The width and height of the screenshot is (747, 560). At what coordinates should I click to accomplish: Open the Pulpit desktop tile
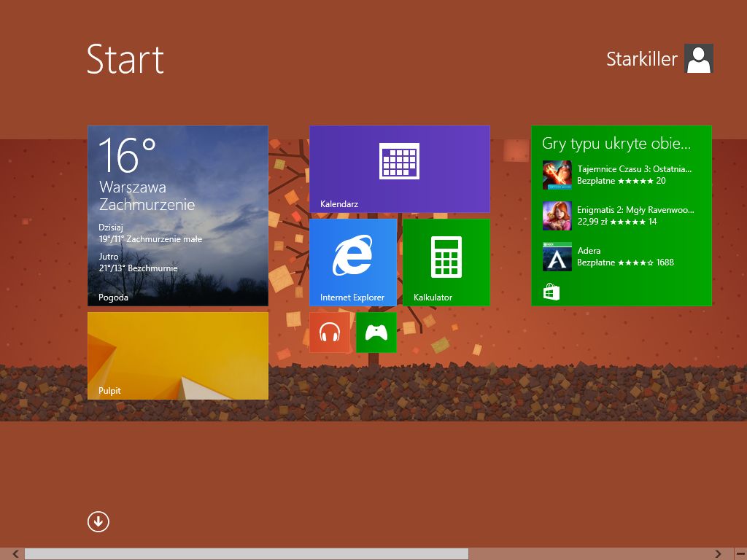pyautogui.click(x=178, y=356)
